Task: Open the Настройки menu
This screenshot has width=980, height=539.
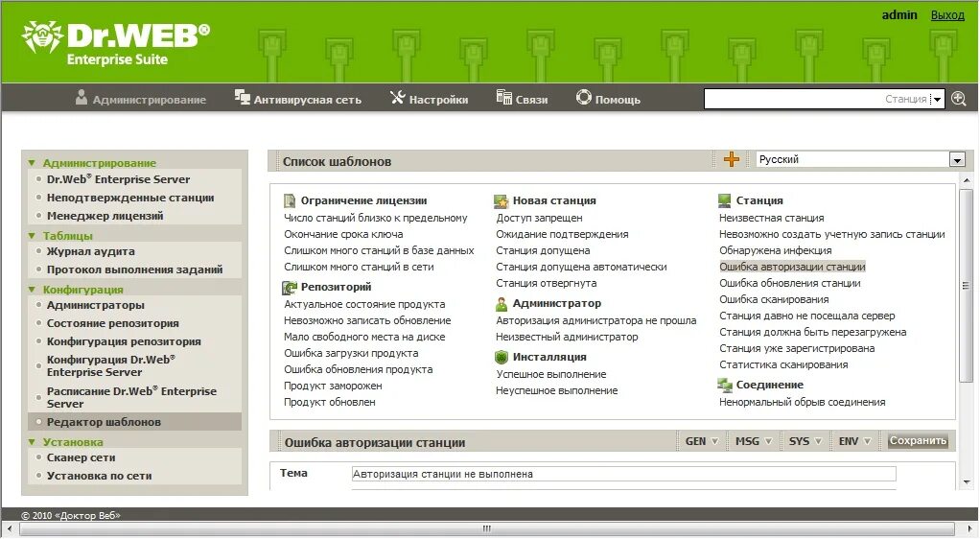Action: click(438, 100)
